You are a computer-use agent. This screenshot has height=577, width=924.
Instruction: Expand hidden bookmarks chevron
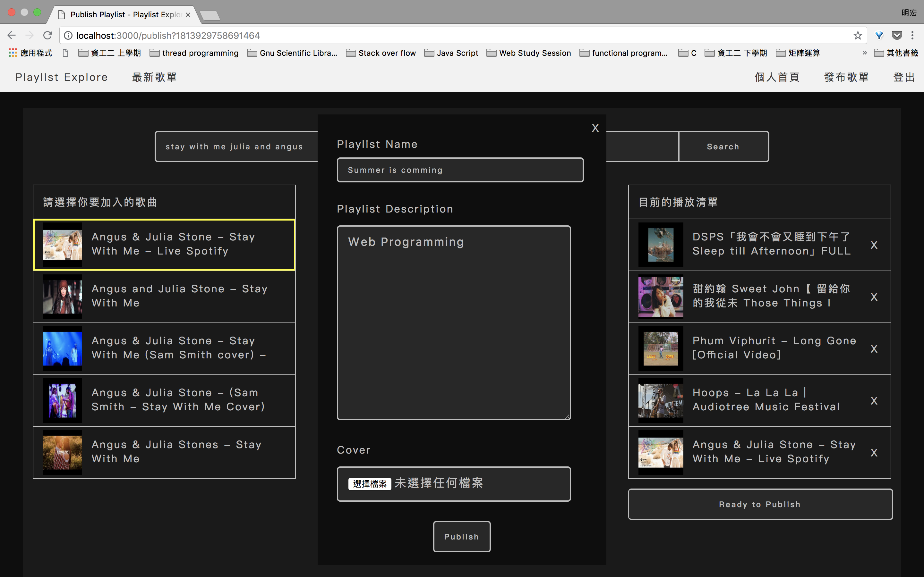pos(864,53)
